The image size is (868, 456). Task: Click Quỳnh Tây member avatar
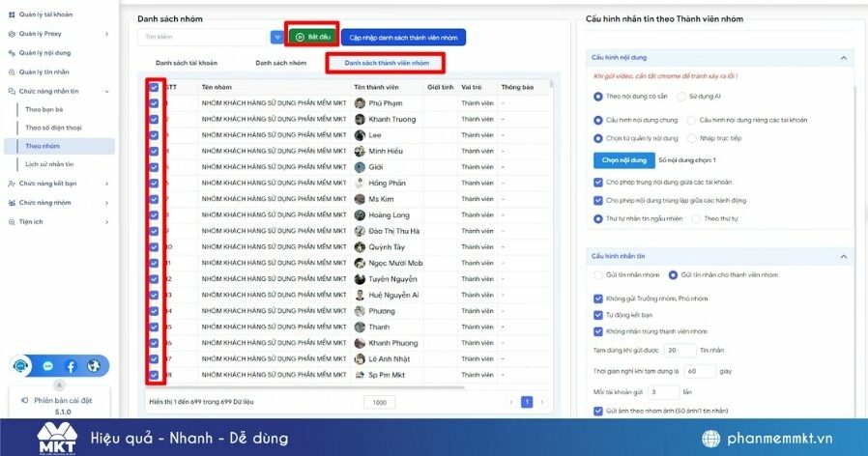(360, 247)
